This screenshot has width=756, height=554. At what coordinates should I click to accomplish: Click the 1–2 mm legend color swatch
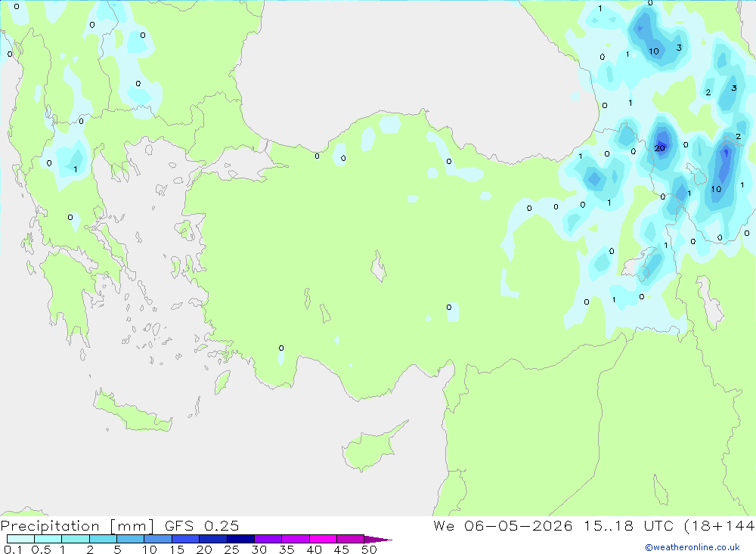click(x=75, y=539)
